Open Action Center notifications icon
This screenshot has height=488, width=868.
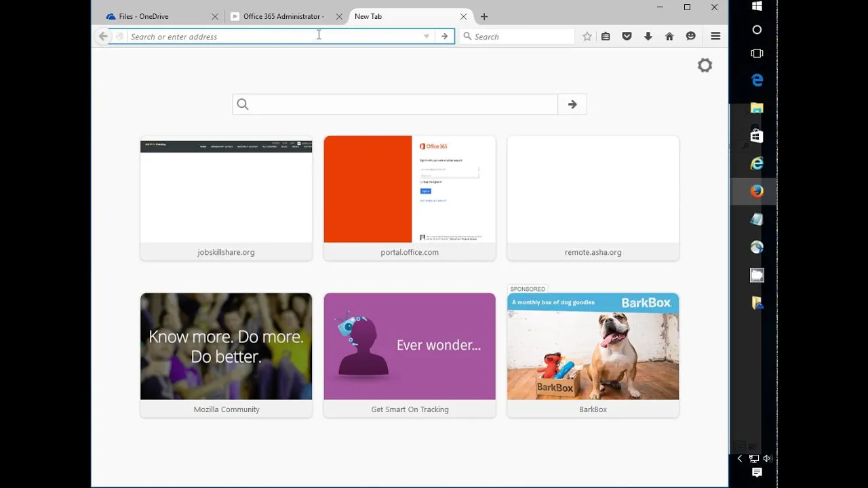point(757,473)
